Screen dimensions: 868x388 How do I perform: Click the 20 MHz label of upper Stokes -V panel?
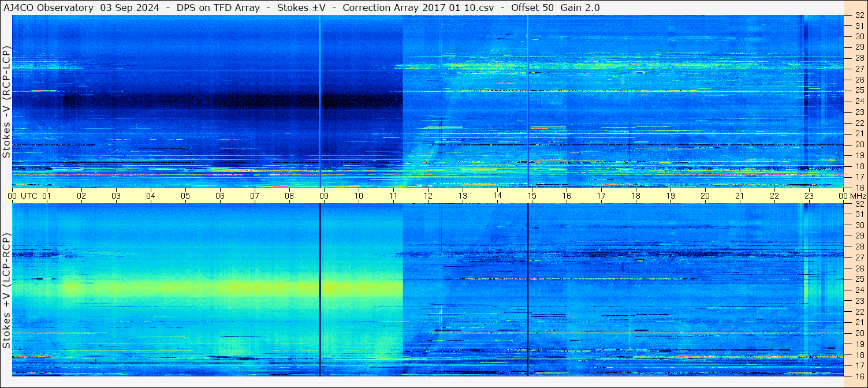859,144
